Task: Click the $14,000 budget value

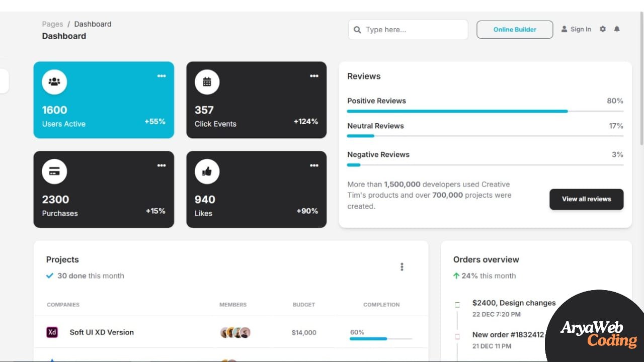Action: [304, 332]
